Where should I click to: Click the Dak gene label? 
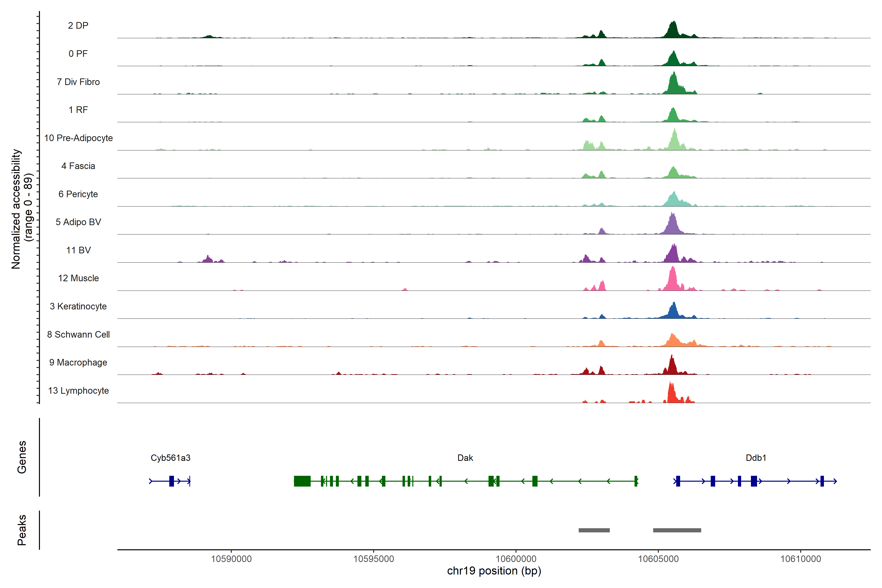(x=465, y=458)
